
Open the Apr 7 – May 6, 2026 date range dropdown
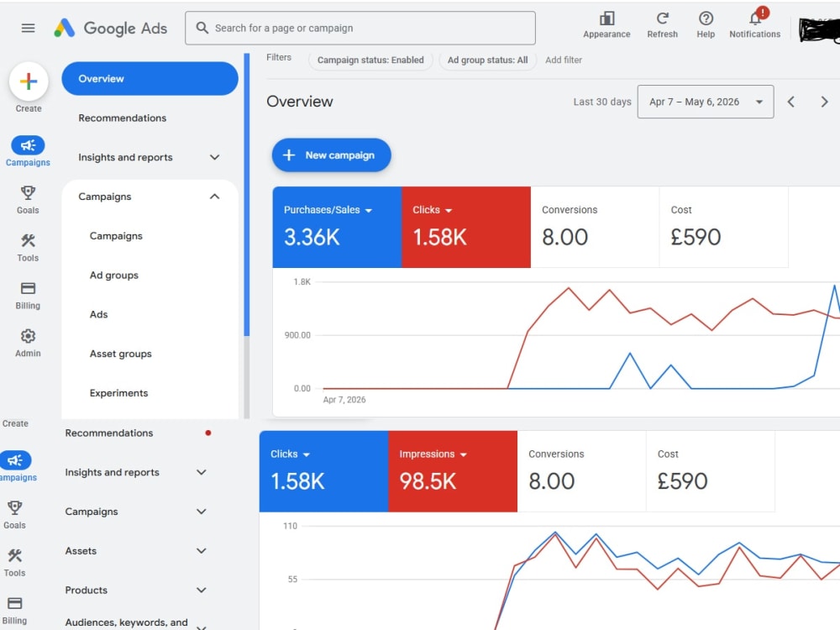coord(705,102)
